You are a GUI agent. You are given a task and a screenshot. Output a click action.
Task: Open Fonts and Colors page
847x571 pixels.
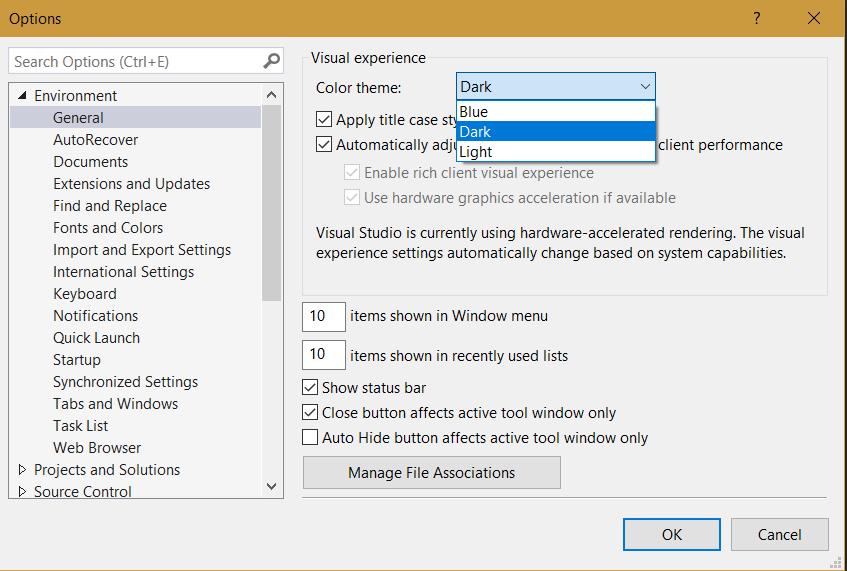(108, 228)
